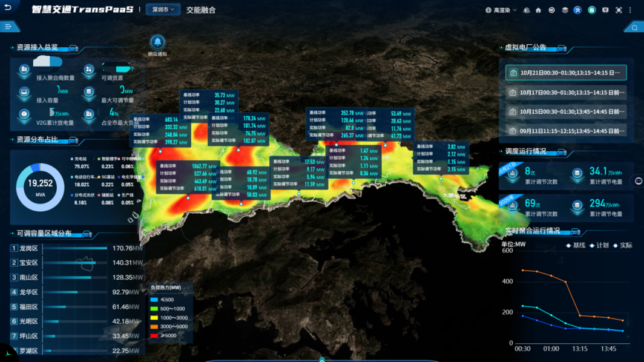This screenshot has height=362, width=644.
Task: Open the 09月11日 virtual plant notice
Action: pos(565,131)
